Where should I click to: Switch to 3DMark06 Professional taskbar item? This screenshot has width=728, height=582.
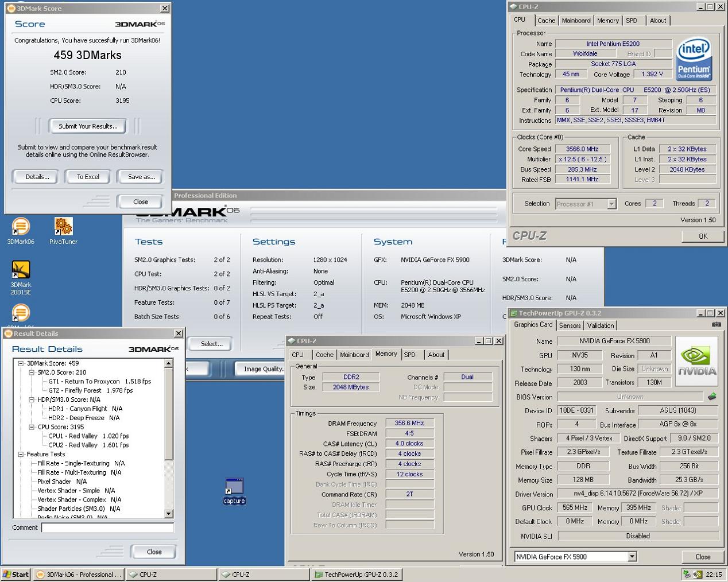coord(79,574)
